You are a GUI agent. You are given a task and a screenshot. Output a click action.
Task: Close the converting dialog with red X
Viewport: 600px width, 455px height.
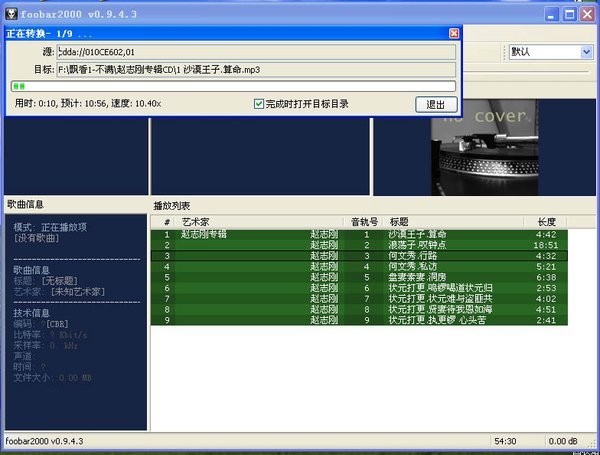coord(454,34)
